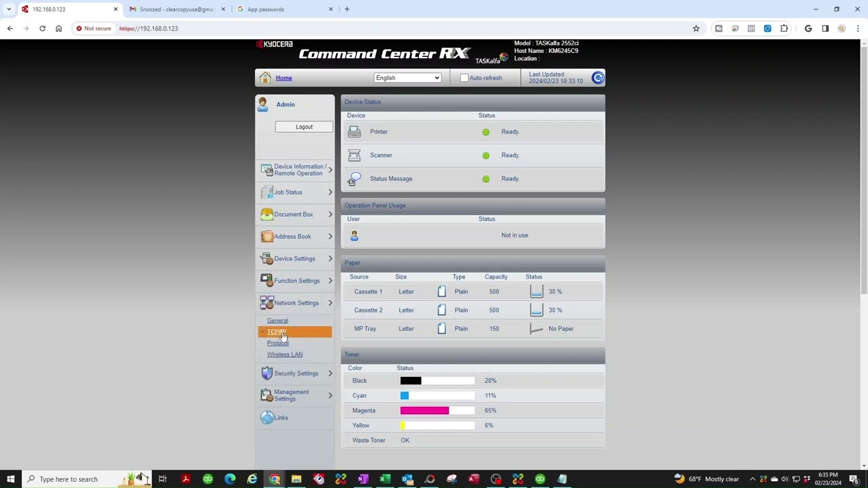Click the refresh status icon beside Last Updated
Screen dimensions: 868x488
click(597, 78)
